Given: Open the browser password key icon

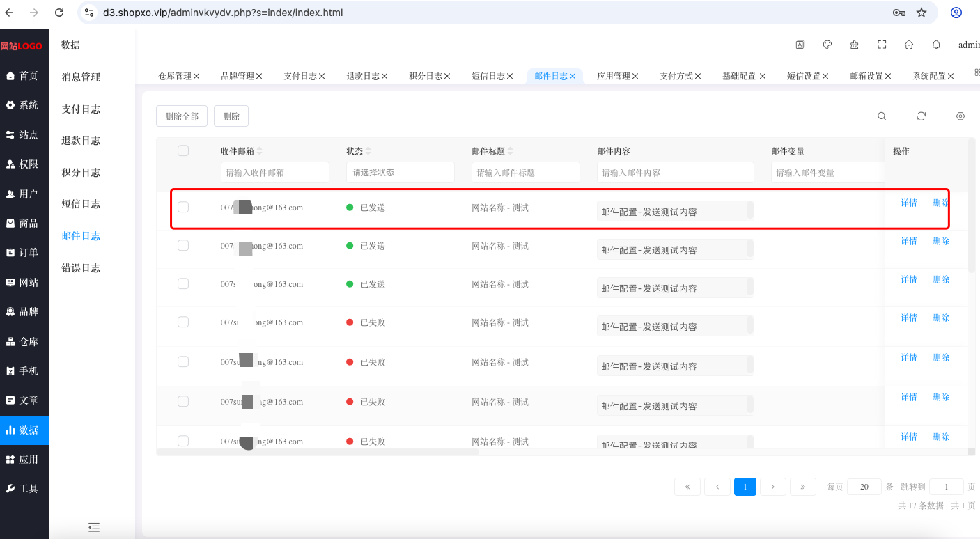Looking at the screenshot, I should coord(899,13).
